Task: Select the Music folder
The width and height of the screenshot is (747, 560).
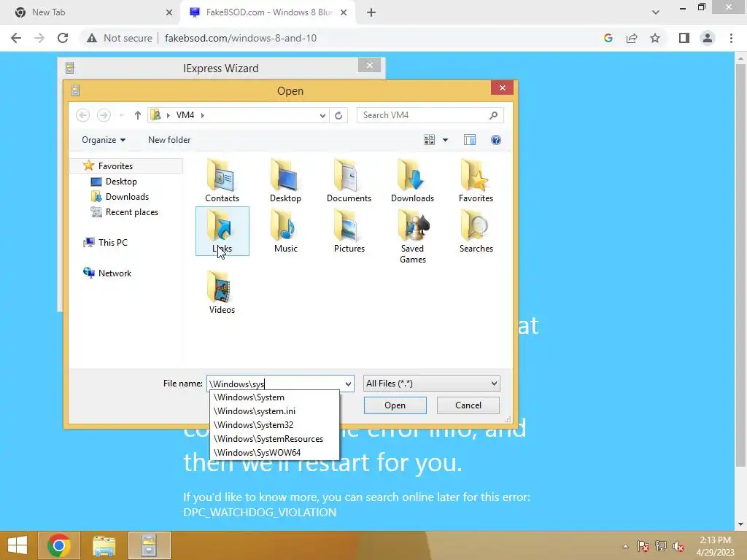Action: (x=285, y=231)
